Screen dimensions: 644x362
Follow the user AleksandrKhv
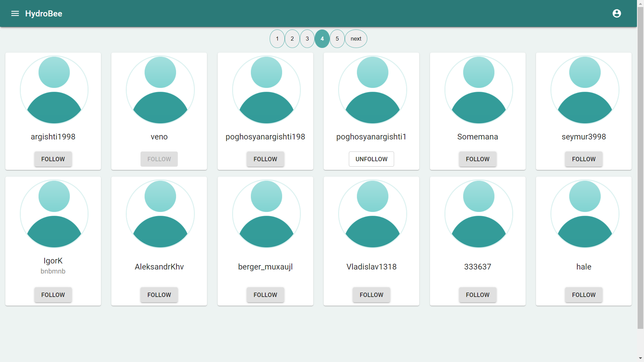(x=159, y=295)
